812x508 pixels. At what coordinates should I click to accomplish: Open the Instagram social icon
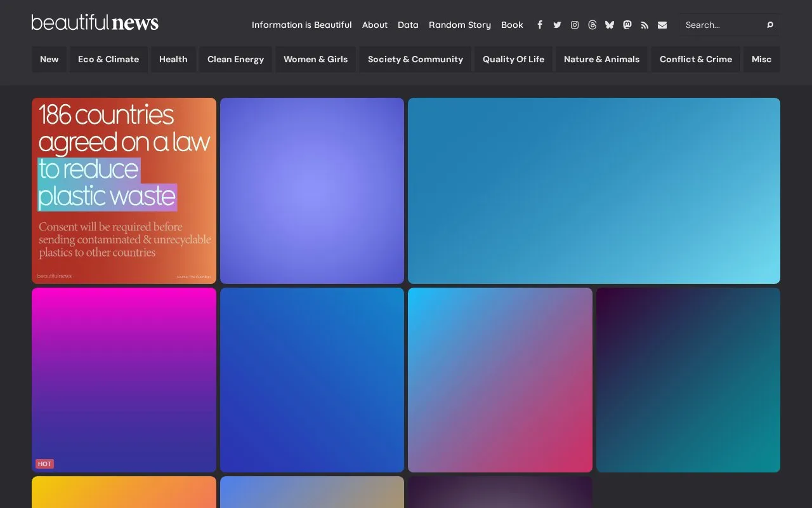click(575, 25)
